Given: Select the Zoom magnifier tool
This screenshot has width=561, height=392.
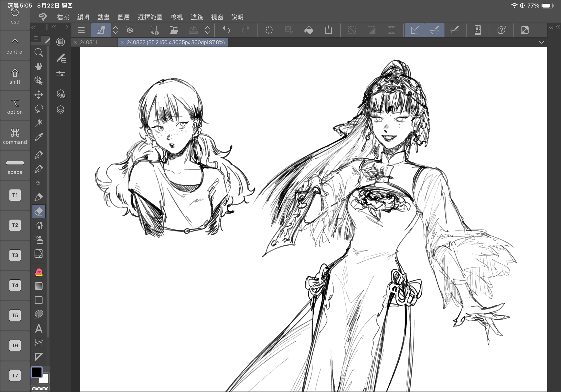Looking at the screenshot, I should click(x=39, y=52).
